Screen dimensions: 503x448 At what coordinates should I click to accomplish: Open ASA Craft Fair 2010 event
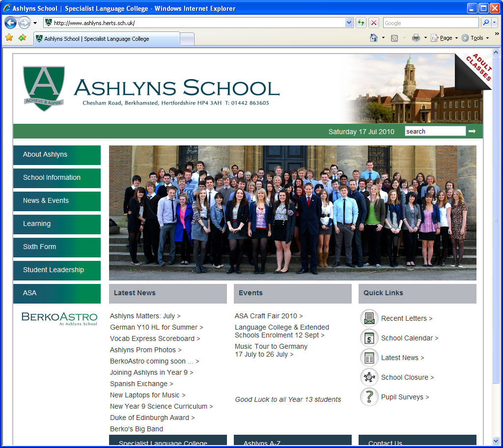[269, 316]
